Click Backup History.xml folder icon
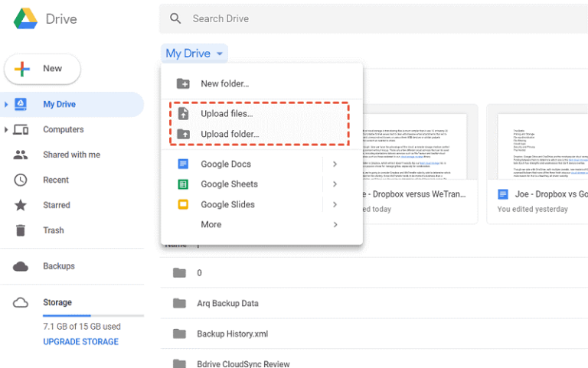The height and width of the screenshot is (368, 588). 179,334
